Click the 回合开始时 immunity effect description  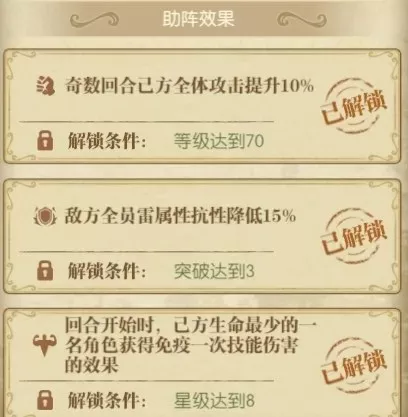[190, 346]
